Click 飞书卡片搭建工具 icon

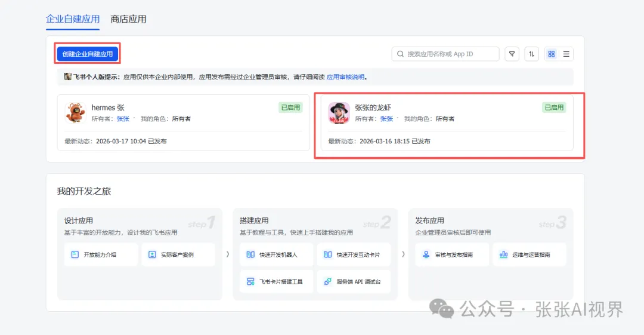coord(250,282)
